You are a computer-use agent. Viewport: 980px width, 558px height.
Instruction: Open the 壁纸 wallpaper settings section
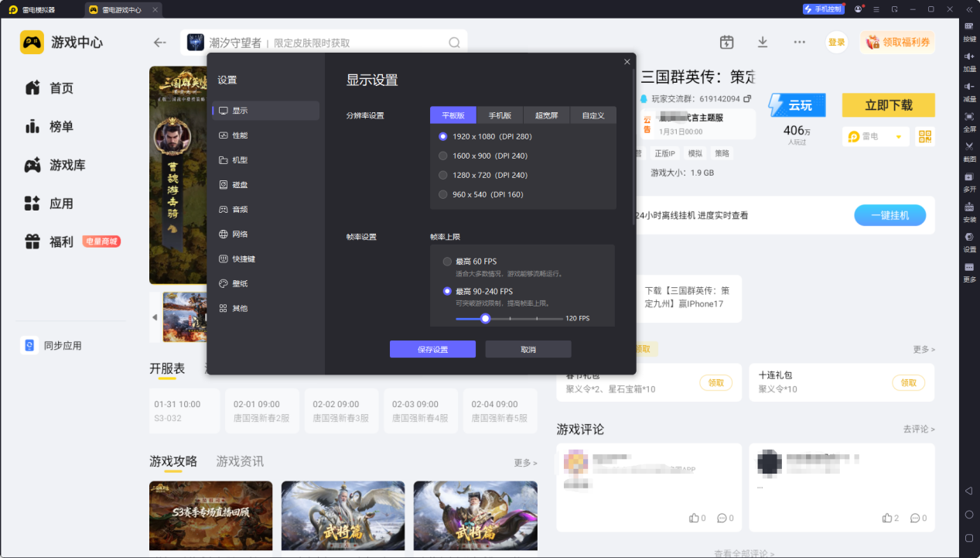(265, 284)
